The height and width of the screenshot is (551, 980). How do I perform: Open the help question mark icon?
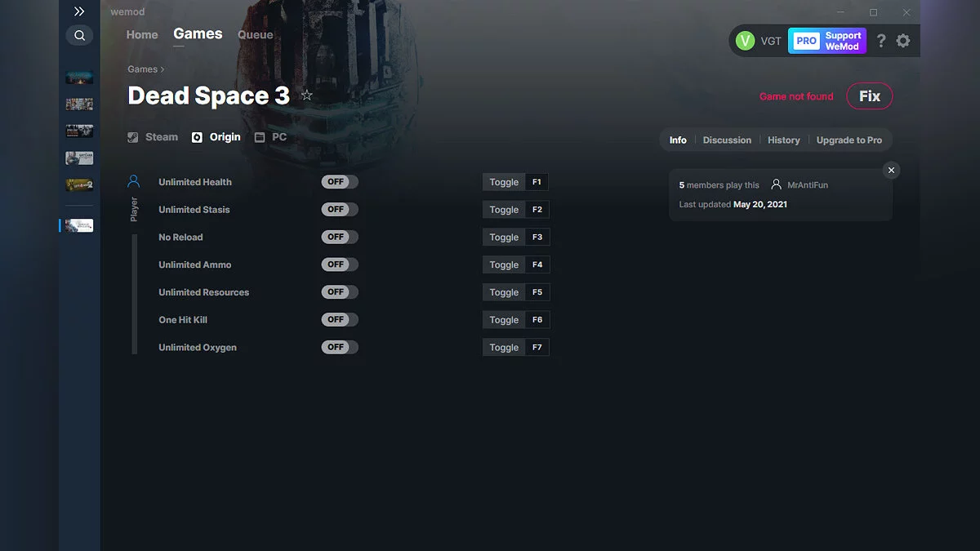881,41
